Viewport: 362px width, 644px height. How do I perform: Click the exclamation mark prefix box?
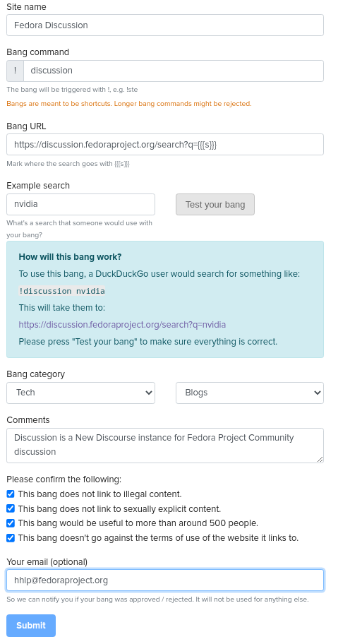pos(16,71)
